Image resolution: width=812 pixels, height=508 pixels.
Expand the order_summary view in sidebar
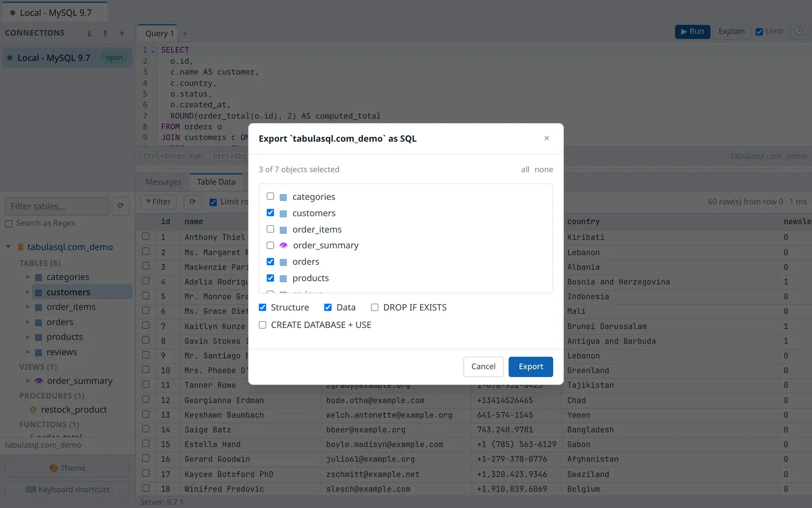click(x=28, y=380)
